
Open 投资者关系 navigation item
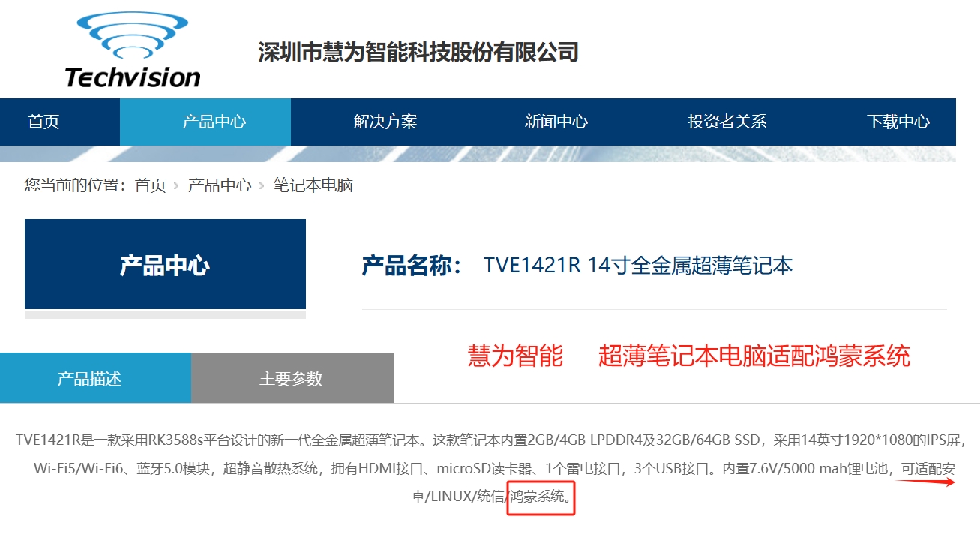point(727,122)
